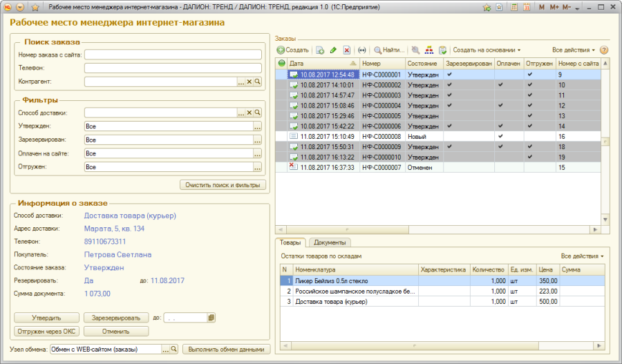Image resolution: width=622 pixels, height=364 pixels.
Task: Click down arrow of orders vertical scrollbar
Action: point(605,219)
